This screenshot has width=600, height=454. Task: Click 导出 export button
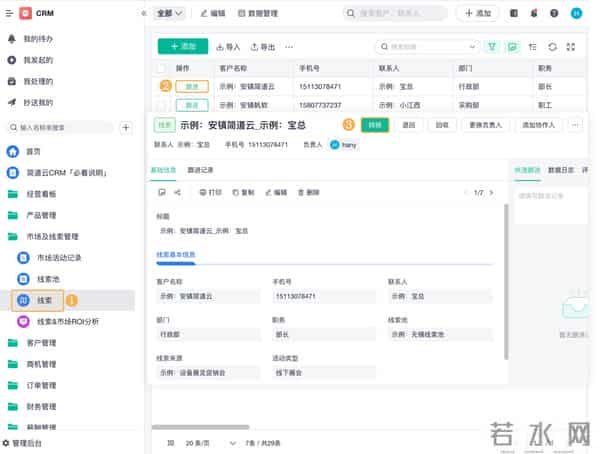263,47
